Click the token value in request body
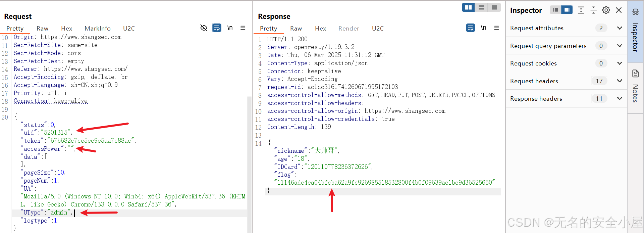This screenshot has width=644, height=233. (91, 141)
